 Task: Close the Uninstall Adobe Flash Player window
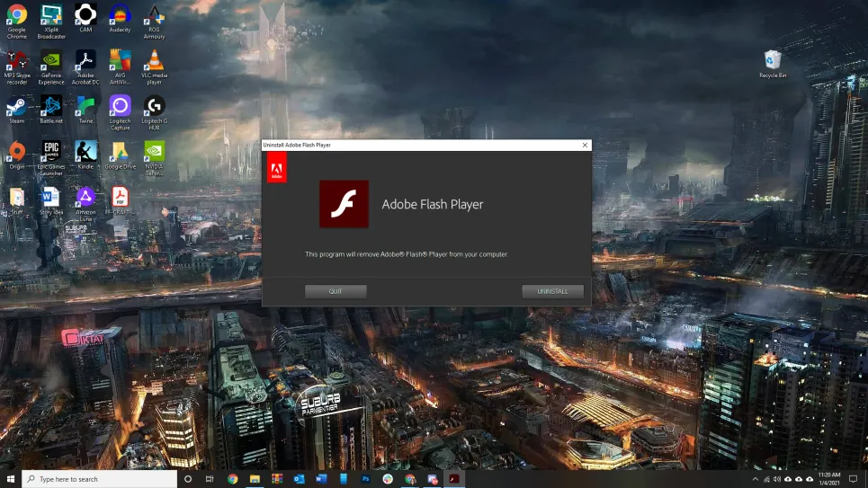(x=585, y=145)
